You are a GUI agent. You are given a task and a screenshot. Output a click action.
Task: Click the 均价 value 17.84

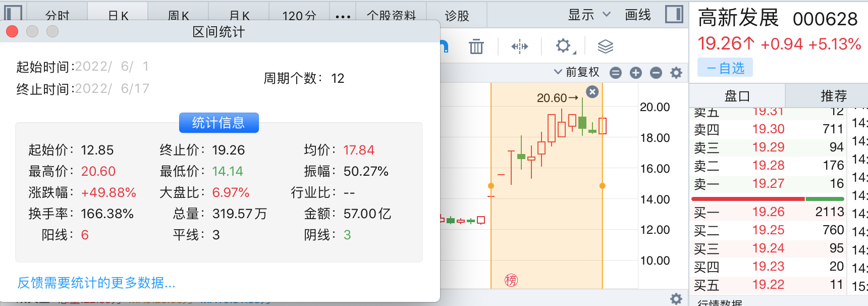coord(359,150)
